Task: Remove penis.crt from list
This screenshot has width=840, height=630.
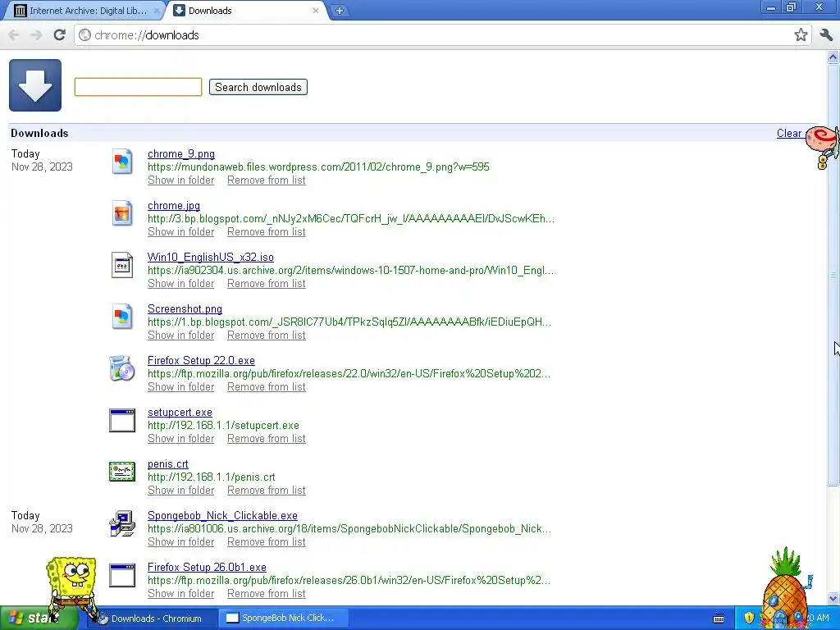Action: [x=267, y=491]
